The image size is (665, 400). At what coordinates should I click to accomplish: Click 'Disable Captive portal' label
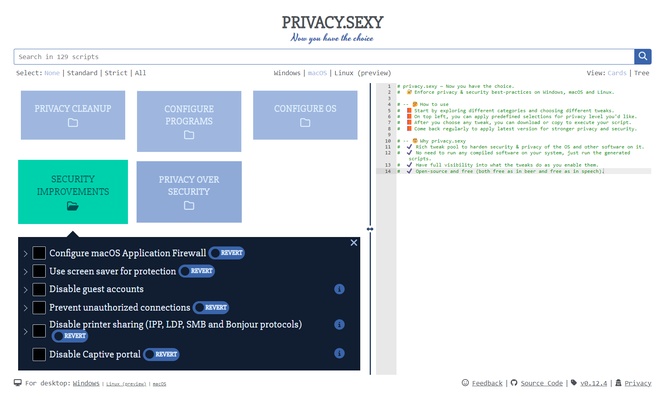pyautogui.click(x=95, y=354)
